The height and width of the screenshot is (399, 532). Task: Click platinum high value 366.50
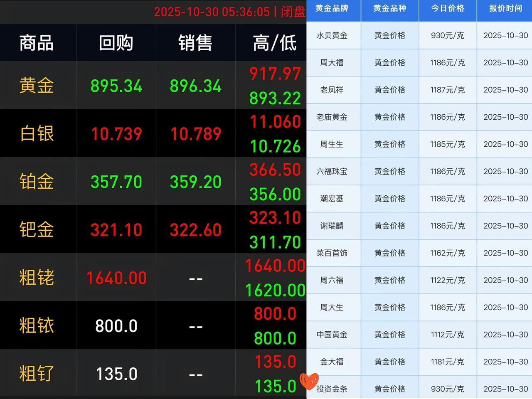point(275,170)
